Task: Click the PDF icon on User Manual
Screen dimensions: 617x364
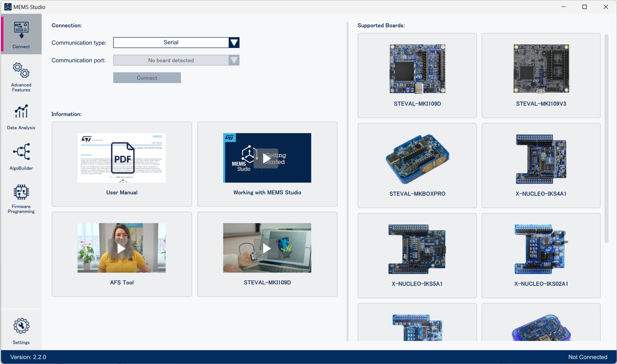Action: pos(123,158)
